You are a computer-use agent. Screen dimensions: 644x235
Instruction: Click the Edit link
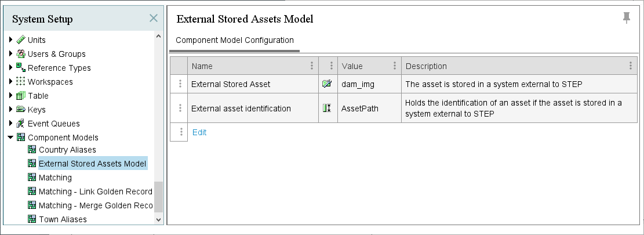tap(199, 132)
